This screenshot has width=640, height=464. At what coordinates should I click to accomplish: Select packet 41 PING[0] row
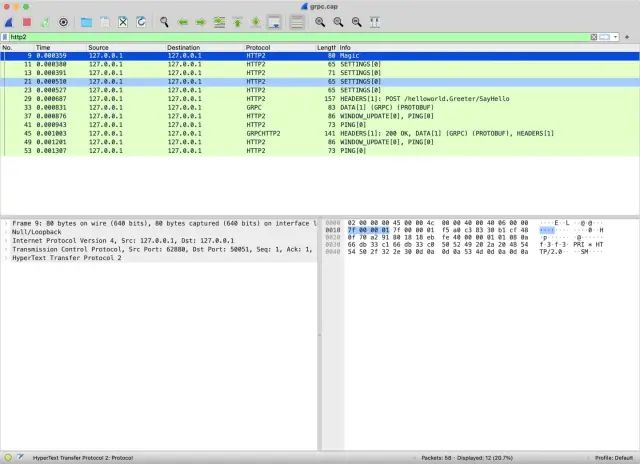pyautogui.click(x=320, y=124)
